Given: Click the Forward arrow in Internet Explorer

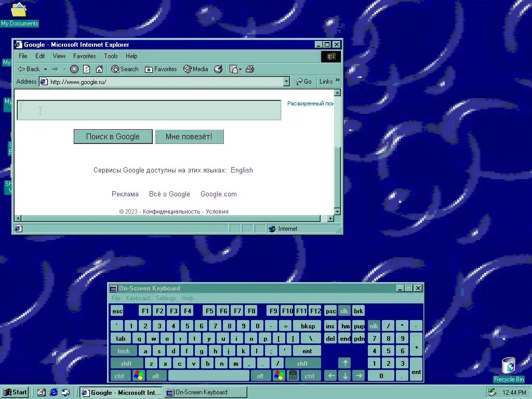Looking at the screenshot, I should 55,69.
